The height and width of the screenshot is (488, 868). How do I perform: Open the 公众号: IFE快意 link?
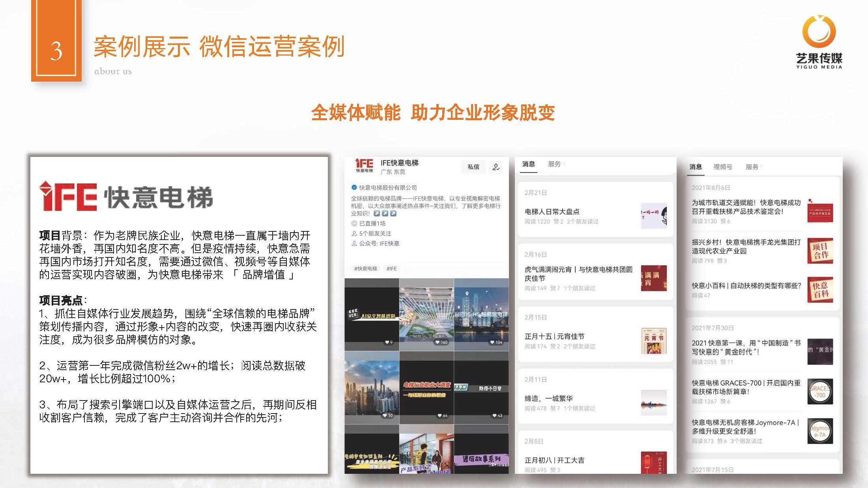379,243
